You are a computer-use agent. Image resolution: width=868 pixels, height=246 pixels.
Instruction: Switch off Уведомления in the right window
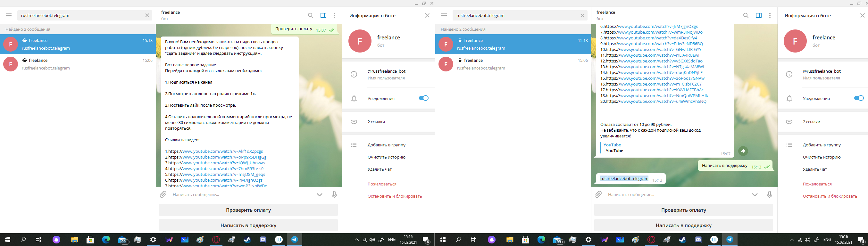[859, 98]
